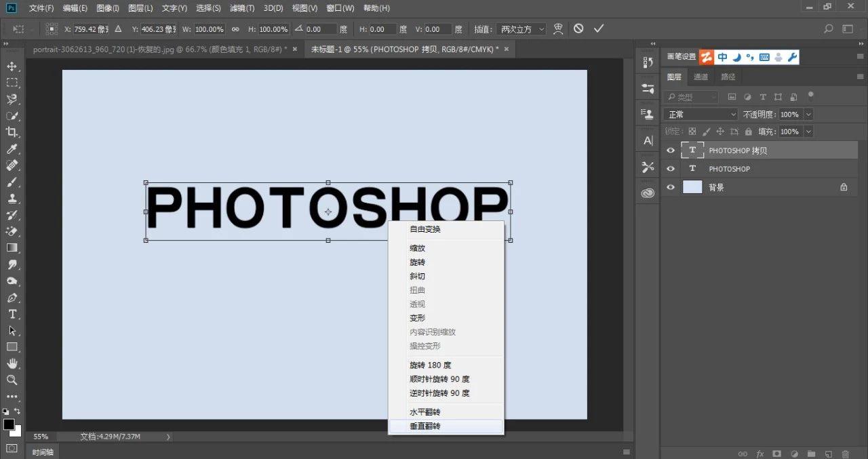Select the Path Selection tool
The height and width of the screenshot is (459, 868).
click(12, 331)
